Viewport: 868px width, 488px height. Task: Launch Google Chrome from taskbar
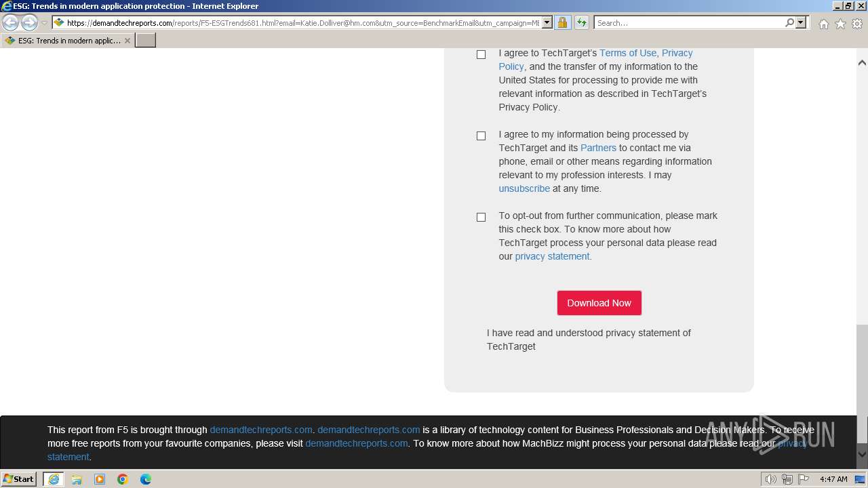(123, 479)
